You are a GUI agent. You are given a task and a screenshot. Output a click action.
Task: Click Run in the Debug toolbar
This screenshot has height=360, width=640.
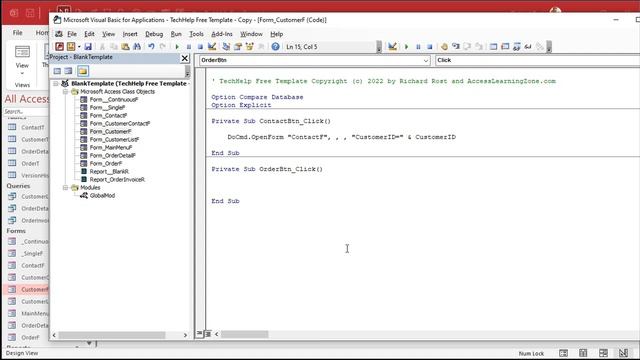[406, 47]
